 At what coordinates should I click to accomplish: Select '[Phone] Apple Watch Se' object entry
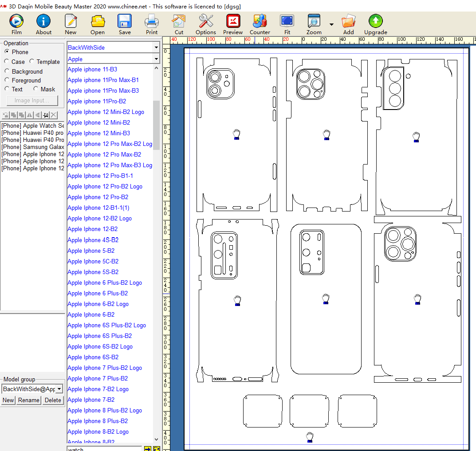tap(32, 125)
